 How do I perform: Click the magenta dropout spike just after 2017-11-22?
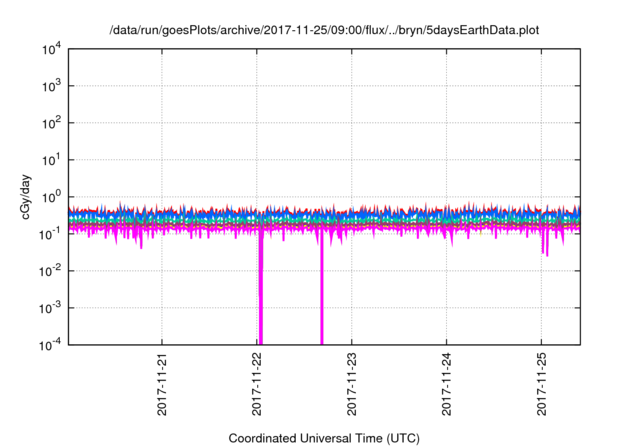click(261, 286)
